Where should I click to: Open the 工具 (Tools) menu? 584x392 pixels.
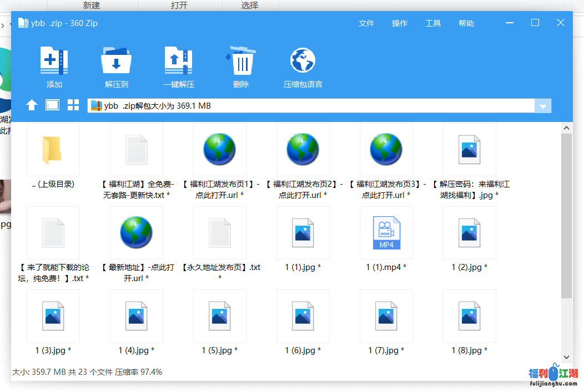point(433,23)
